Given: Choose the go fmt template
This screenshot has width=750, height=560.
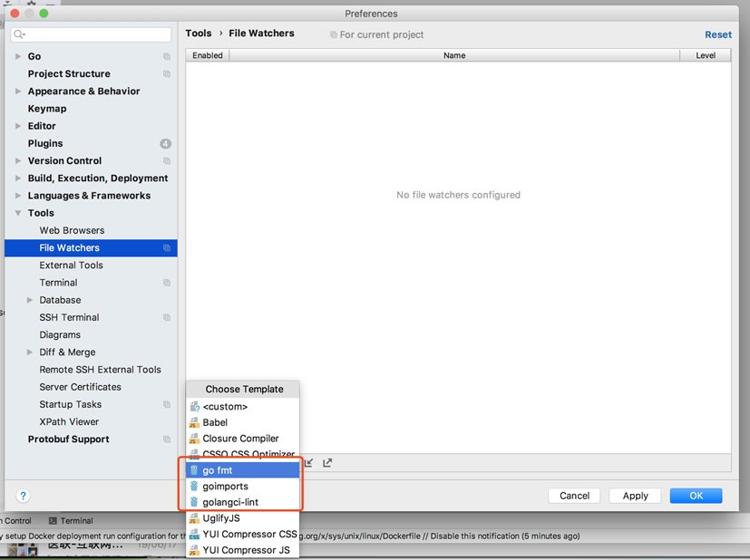Looking at the screenshot, I should pyautogui.click(x=218, y=470).
